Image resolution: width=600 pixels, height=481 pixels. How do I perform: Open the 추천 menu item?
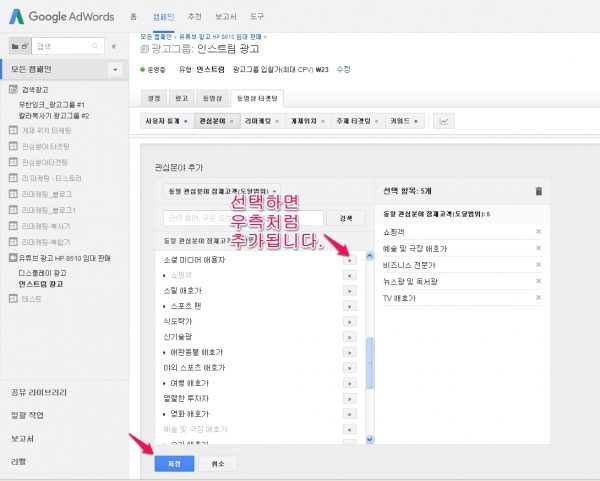pyautogui.click(x=194, y=16)
